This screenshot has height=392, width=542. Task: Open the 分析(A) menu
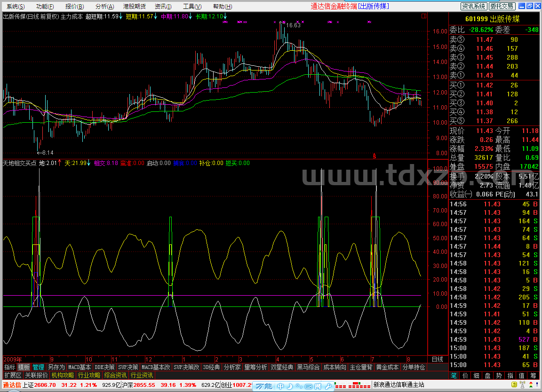click(105, 6)
